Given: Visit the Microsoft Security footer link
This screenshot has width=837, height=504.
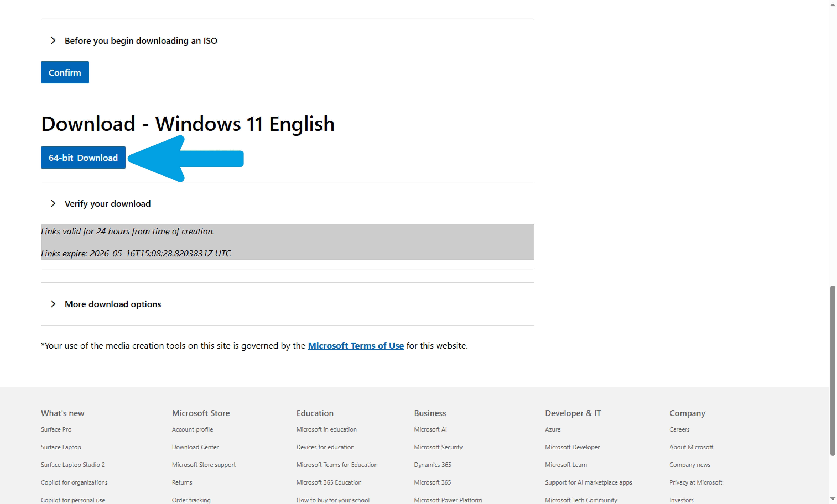Looking at the screenshot, I should coord(438,447).
